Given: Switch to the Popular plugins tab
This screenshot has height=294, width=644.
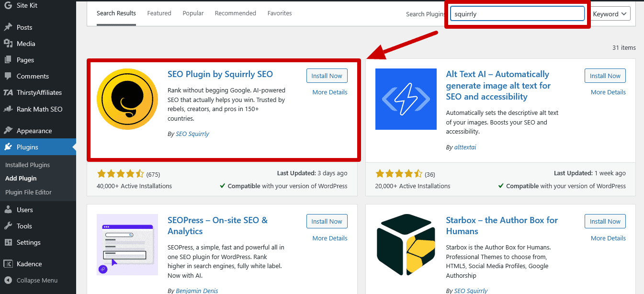Looking at the screenshot, I should coord(193,13).
